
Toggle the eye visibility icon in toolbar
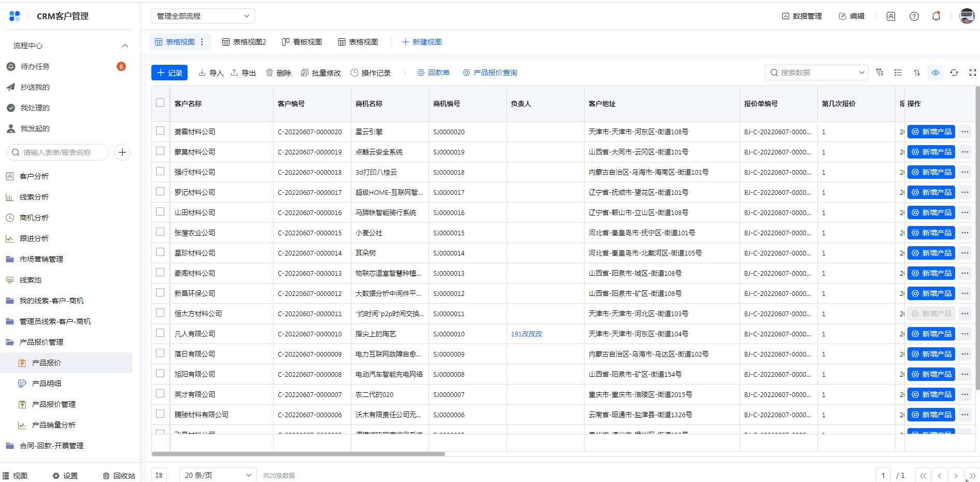[935, 73]
